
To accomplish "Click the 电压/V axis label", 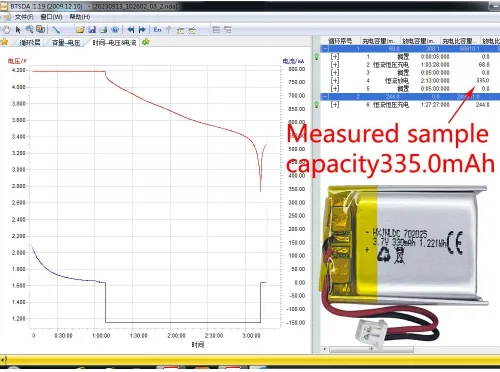I will click(x=17, y=61).
